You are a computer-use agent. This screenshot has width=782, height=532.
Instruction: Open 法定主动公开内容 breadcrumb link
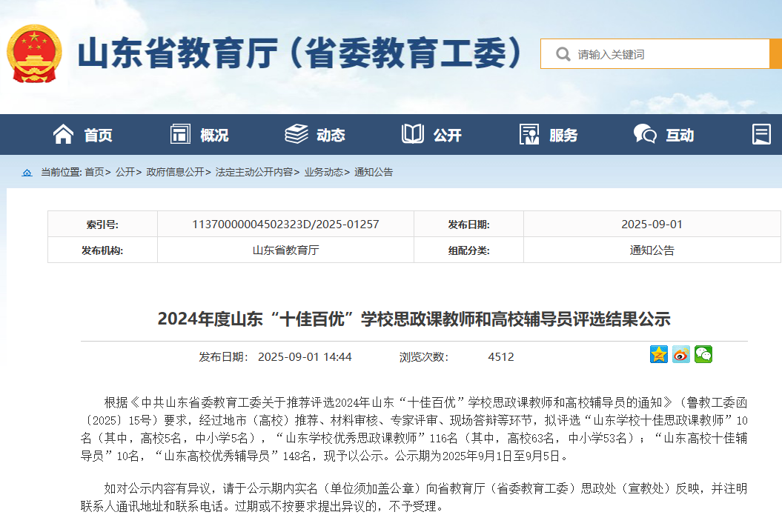(254, 172)
